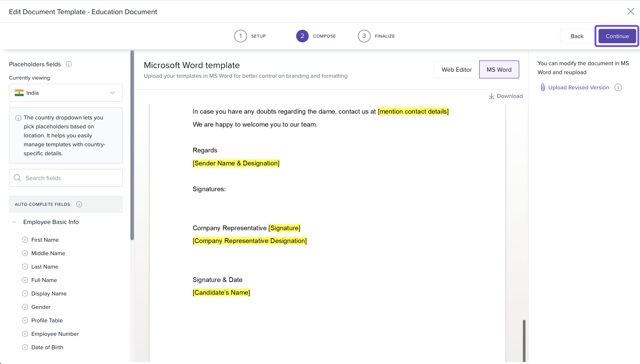Click info icon in country dropdown note

coord(18,118)
